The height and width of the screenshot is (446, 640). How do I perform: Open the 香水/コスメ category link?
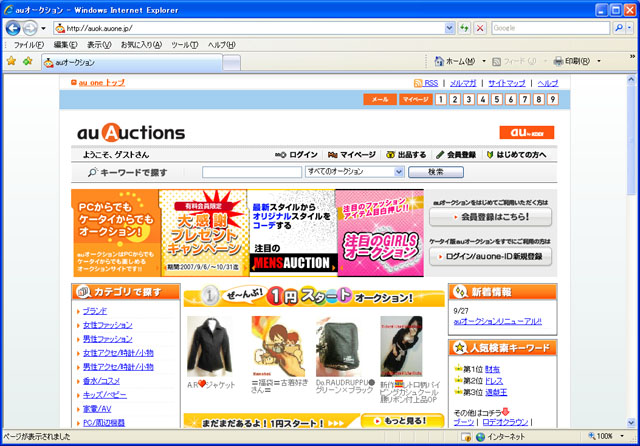[101, 381]
